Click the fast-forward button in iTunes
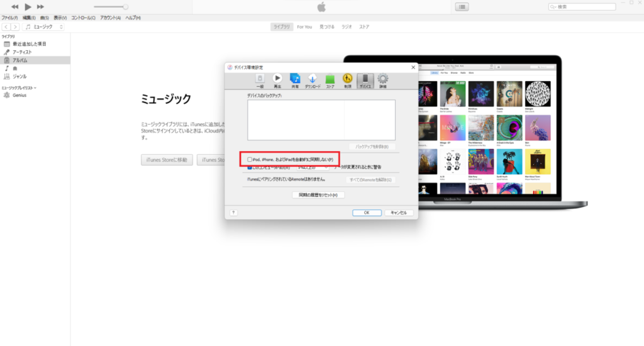Image resolution: width=644 pixels, height=346 pixels. click(x=40, y=6)
